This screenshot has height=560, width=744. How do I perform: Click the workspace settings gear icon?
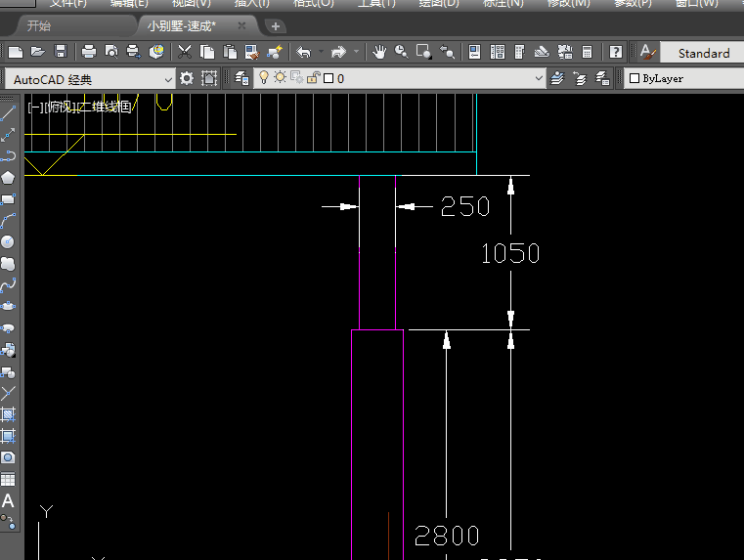pos(187,78)
